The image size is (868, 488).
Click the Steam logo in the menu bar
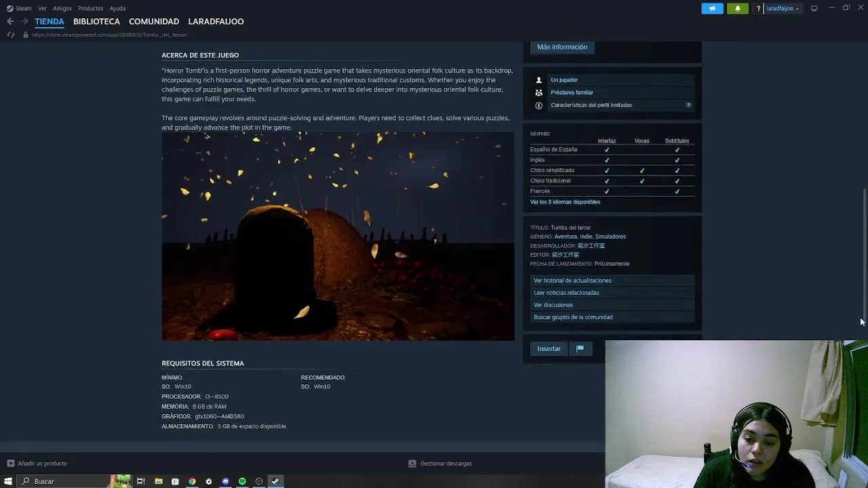(9, 8)
